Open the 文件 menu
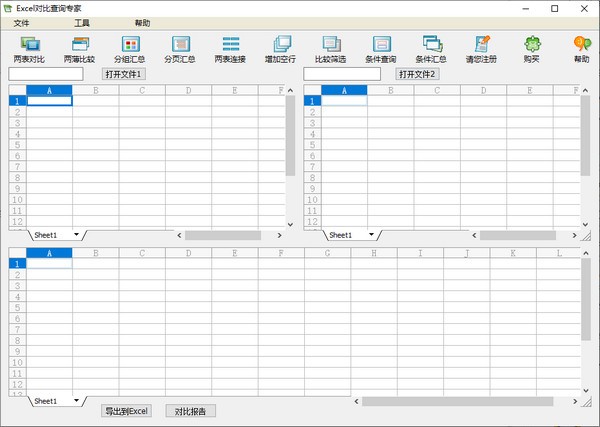 click(x=21, y=23)
